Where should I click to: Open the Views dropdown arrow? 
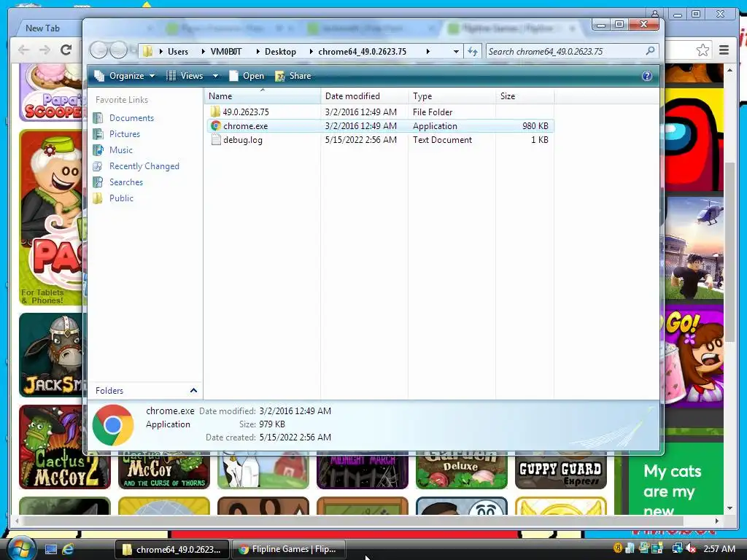pos(215,76)
